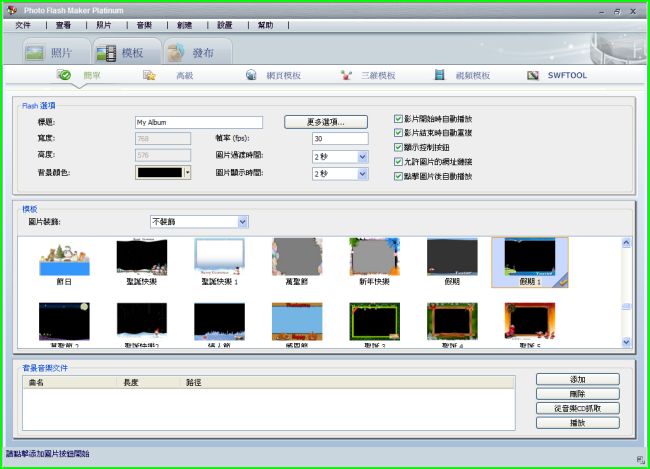
Task: Click the 添加 (Add) music button
Action: pyautogui.click(x=577, y=380)
